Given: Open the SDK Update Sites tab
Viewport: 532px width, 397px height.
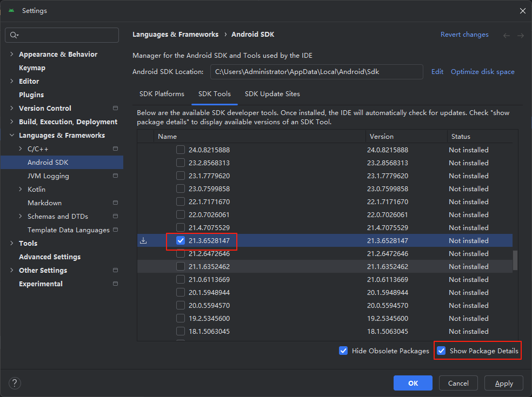Looking at the screenshot, I should tap(272, 94).
